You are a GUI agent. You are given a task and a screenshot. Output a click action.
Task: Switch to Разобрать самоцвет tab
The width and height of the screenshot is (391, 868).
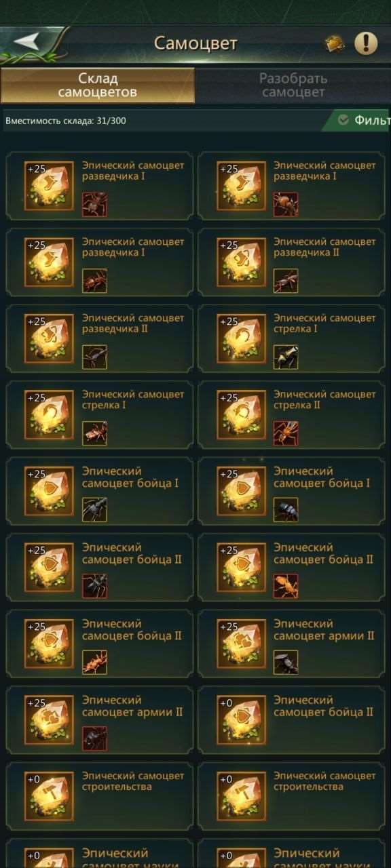[x=293, y=85]
